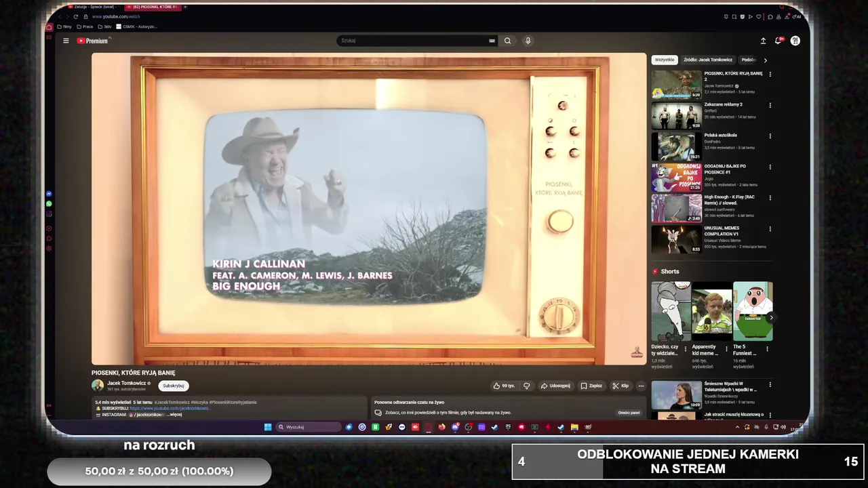Viewport: 868px width, 488px height.
Task: Open options for 'High Enough - K.Flay' video
Action: [770, 197]
